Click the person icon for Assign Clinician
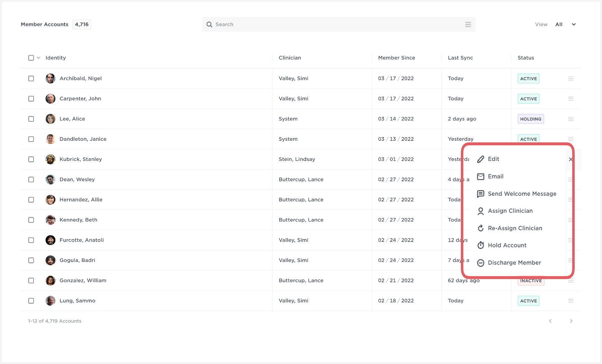Screen dimensions: 602x364 point(481,211)
